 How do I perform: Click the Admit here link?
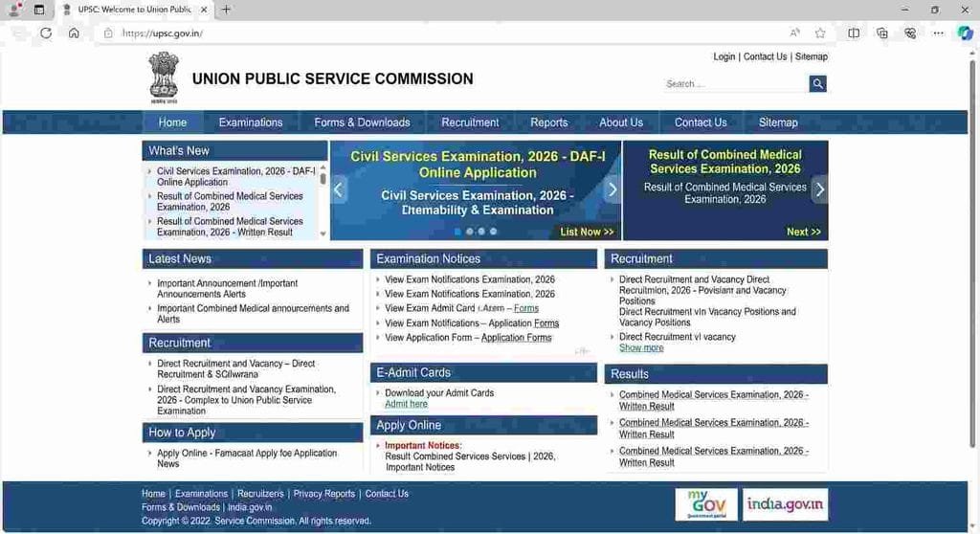coord(406,404)
